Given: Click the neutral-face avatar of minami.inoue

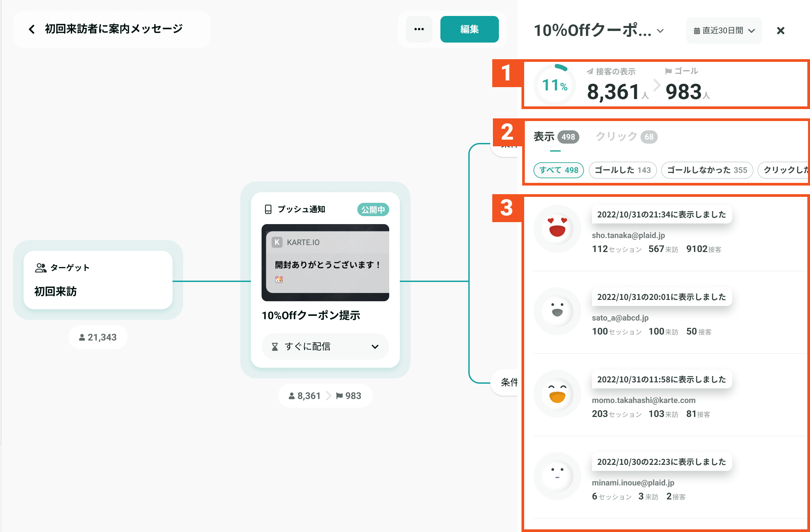Looking at the screenshot, I should click(x=557, y=476).
